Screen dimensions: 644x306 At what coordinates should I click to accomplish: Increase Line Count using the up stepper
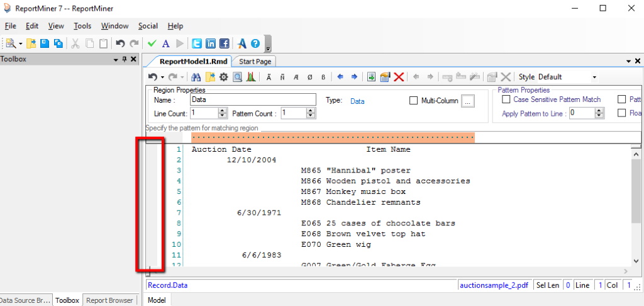click(222, 110)
